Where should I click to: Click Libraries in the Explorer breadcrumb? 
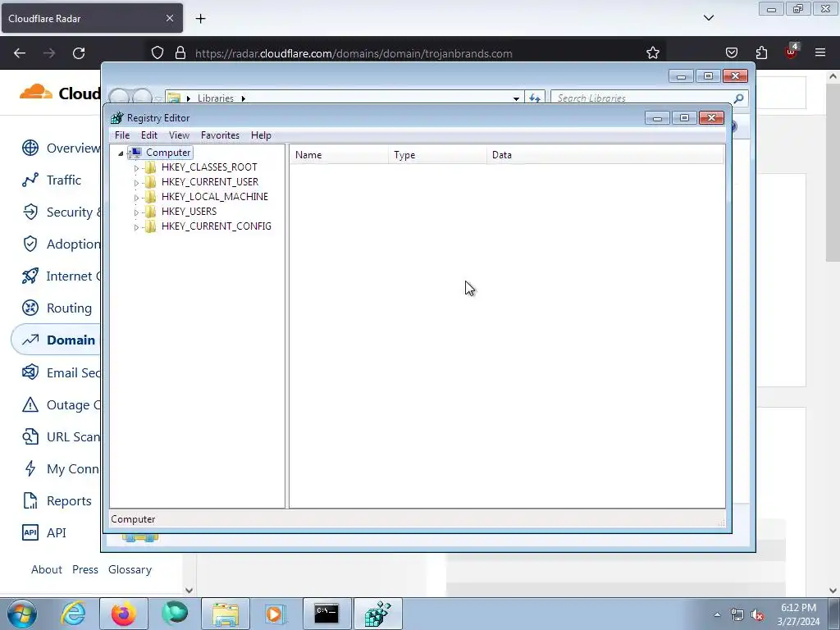216,98
